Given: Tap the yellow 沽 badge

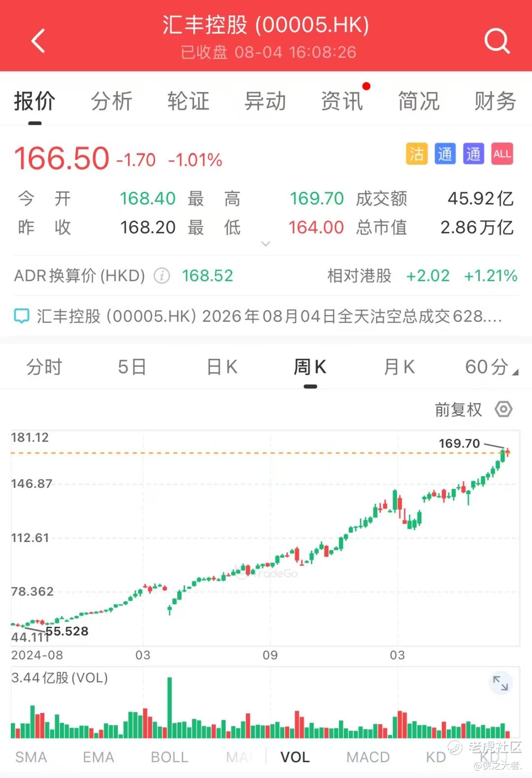Looking at the screenshot, I should point(417,154).
